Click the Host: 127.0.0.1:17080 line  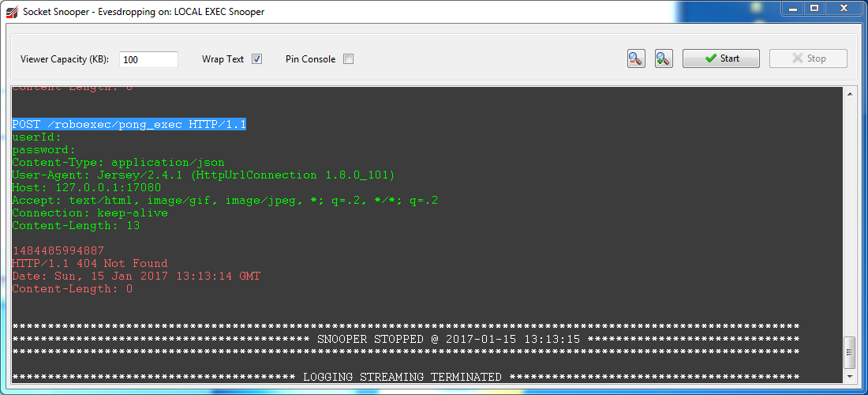coord(87,188)
